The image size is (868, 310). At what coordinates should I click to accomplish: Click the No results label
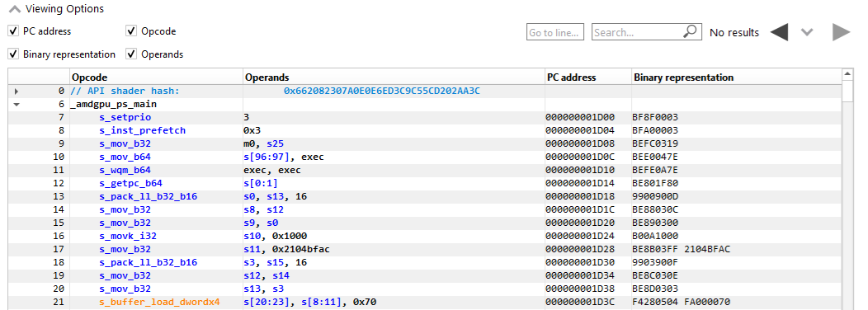(x=734, y=33)
